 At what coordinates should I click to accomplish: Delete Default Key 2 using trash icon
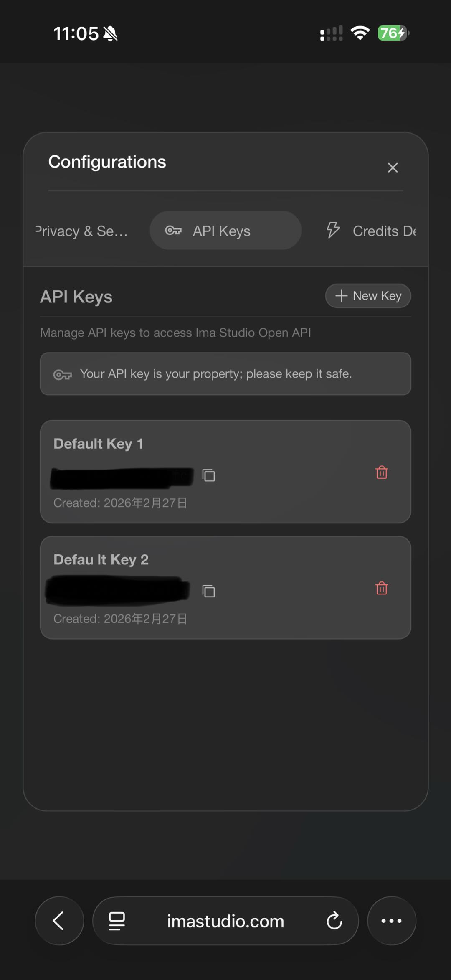point(381,588)
